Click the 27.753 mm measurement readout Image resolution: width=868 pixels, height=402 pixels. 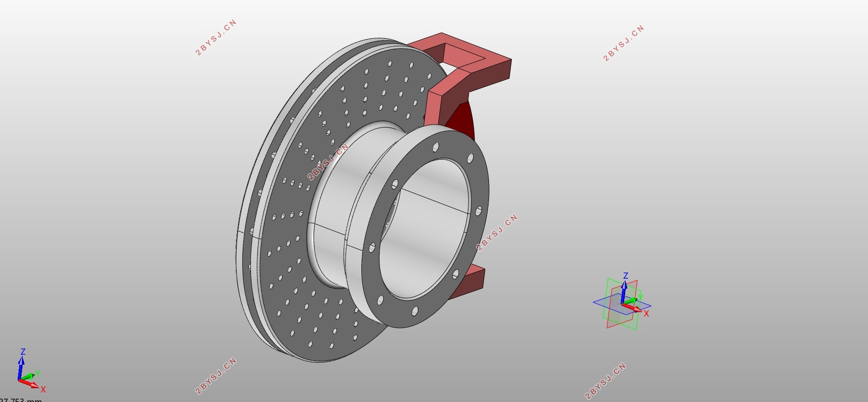click(21, 400)
